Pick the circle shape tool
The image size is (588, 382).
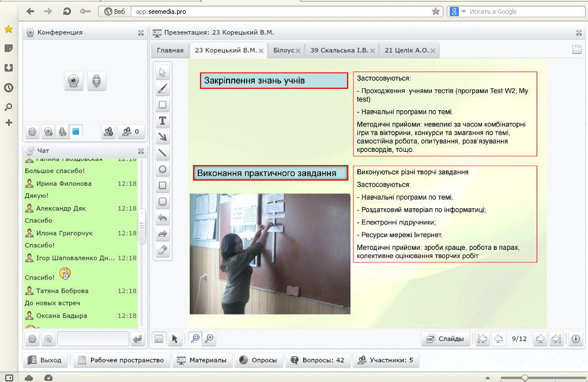[x=163, y=169]
